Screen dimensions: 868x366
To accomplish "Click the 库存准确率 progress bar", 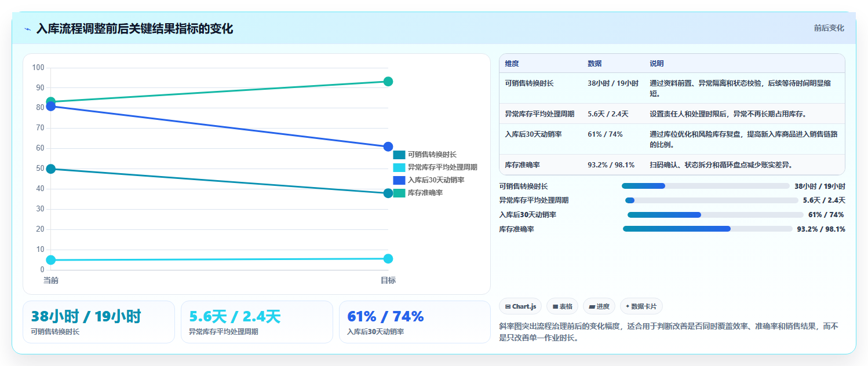I will pos(707,229).
